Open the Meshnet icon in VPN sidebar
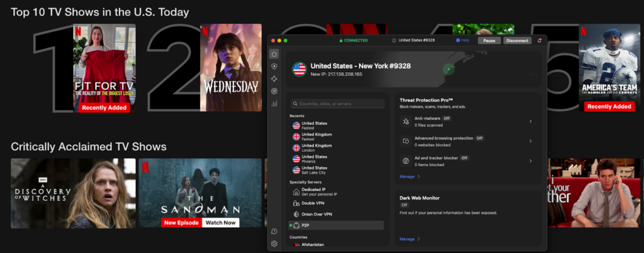Viewport: 644px width, 253px height. pyautogui.click(x=274, y=78)
